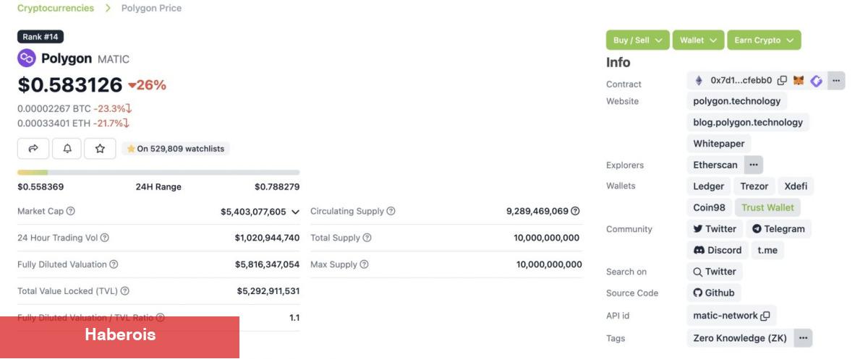The width and height of the screenshot is (868, 359).
Task: Copy the matic-network API id
Action: coord(765,316)
